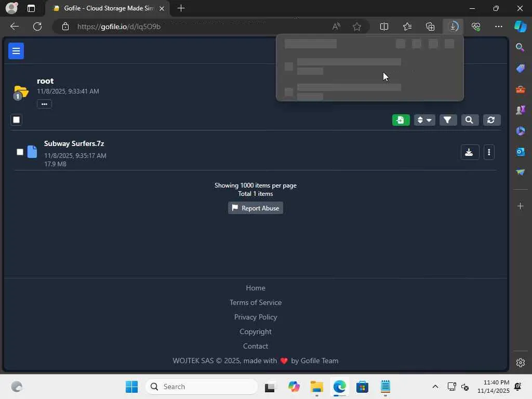This screenshot has width=532, height=399.
Task: Click the root folder icon
Action: pyautogui.click(x=21, y=92)
